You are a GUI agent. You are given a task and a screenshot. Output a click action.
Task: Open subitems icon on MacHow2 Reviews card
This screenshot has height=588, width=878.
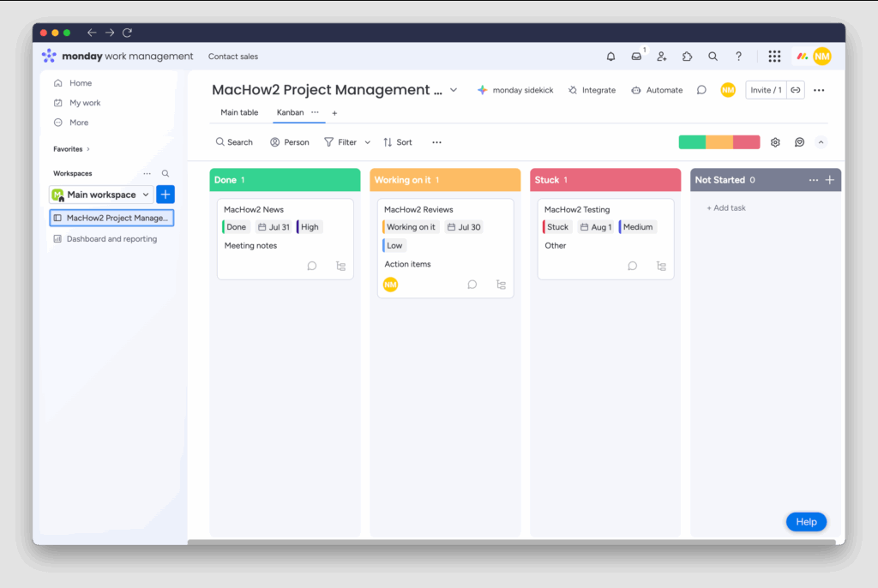click(x=501, y=285)
